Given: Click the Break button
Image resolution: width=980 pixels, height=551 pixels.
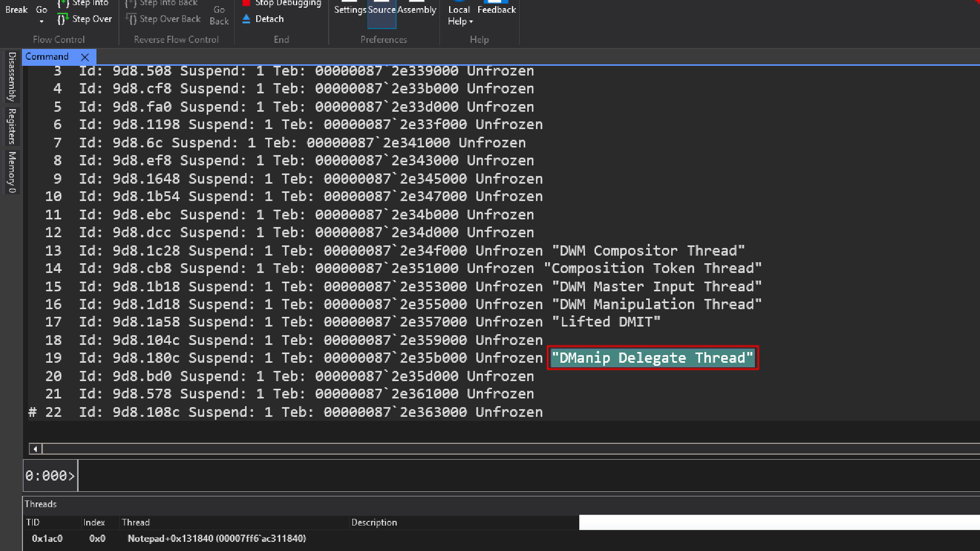Looking at the screenshot, I should [16, 10].
